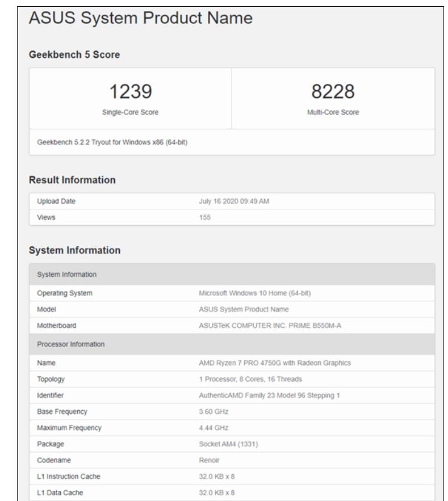The width and height of the screenshot is (448, 501).
Task: Select the Socket AM4 (1331) value
Action: coord(228,444)
